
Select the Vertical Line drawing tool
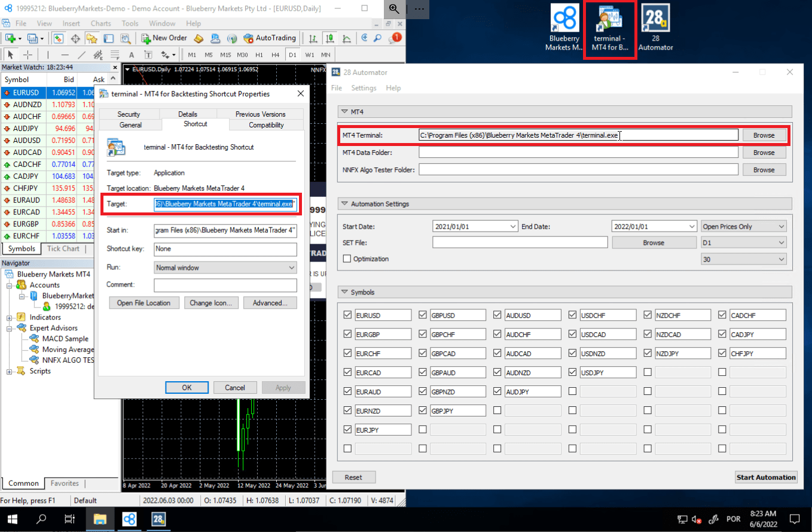click(x=48, y=54)
